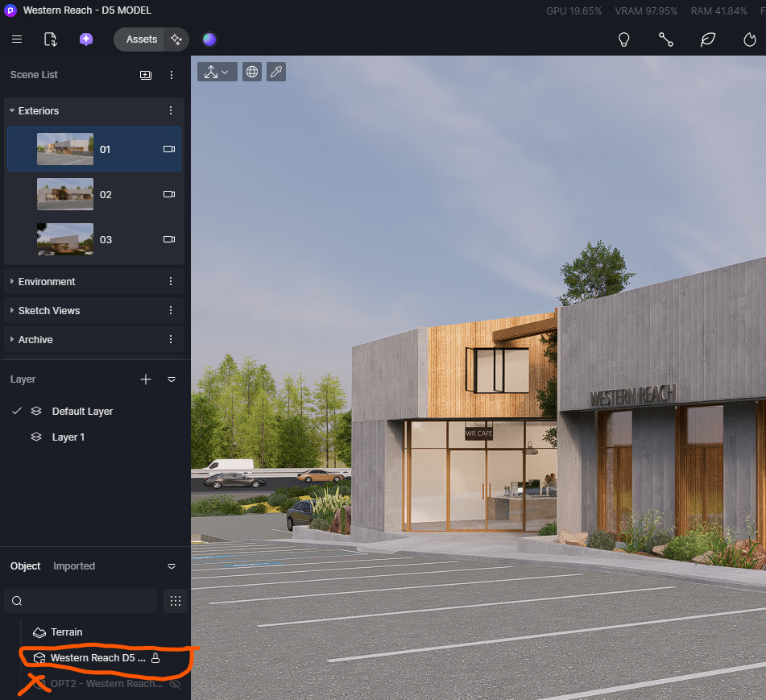Add a new scene in Scene List

[146, 75]
